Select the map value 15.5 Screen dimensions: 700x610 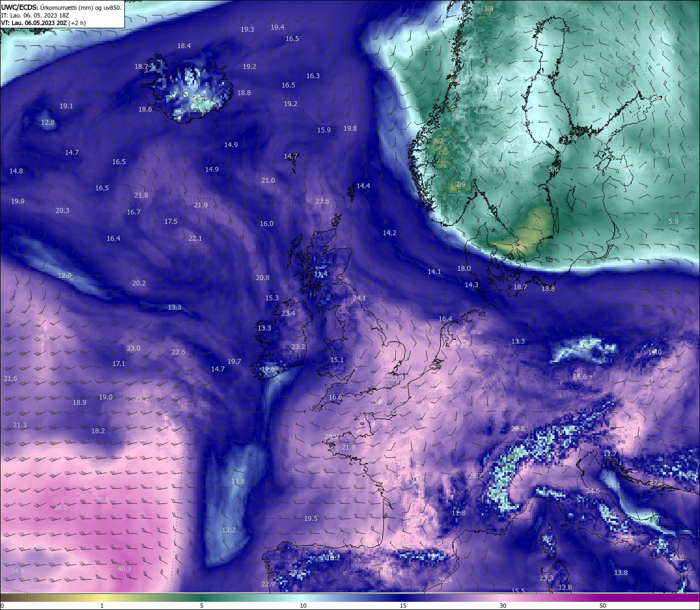(x=518, y=591)
